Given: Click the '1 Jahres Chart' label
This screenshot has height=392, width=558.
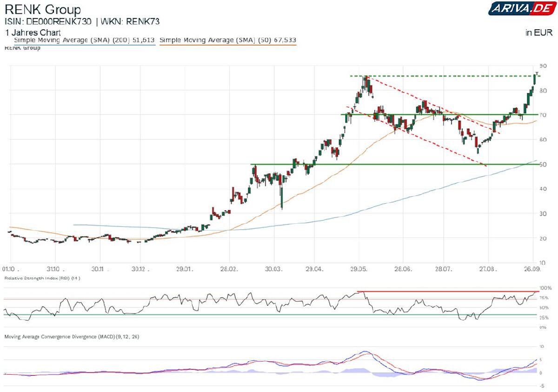Looking at the screenshot, I should tap(33, 33).
